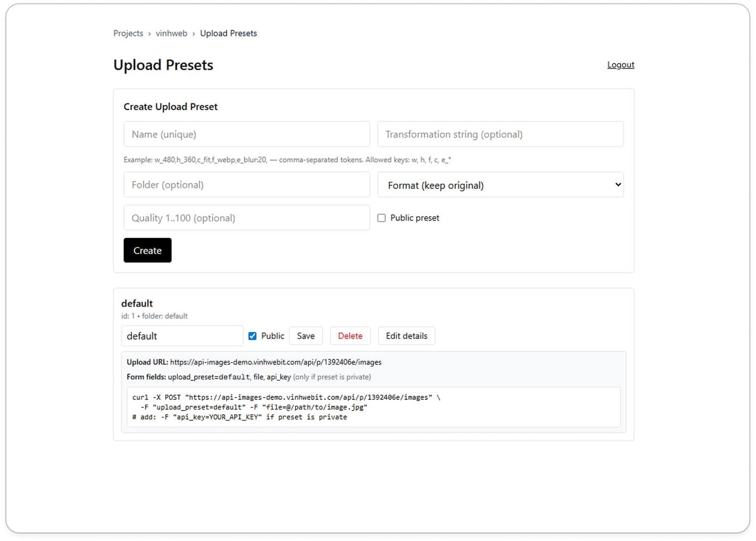This screenshot has height=541, width=756.
Task: Click the Logout link
Action: click(620, 64)
